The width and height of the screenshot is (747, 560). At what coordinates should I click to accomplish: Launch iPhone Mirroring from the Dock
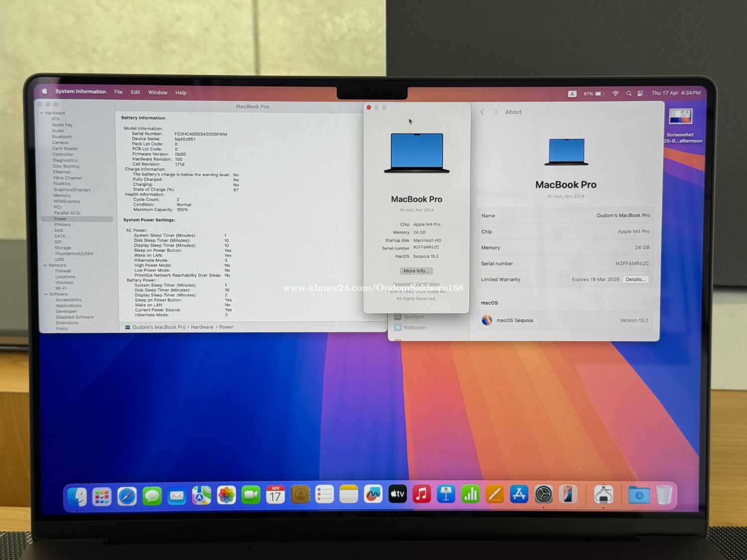click(x=568, y=494)
